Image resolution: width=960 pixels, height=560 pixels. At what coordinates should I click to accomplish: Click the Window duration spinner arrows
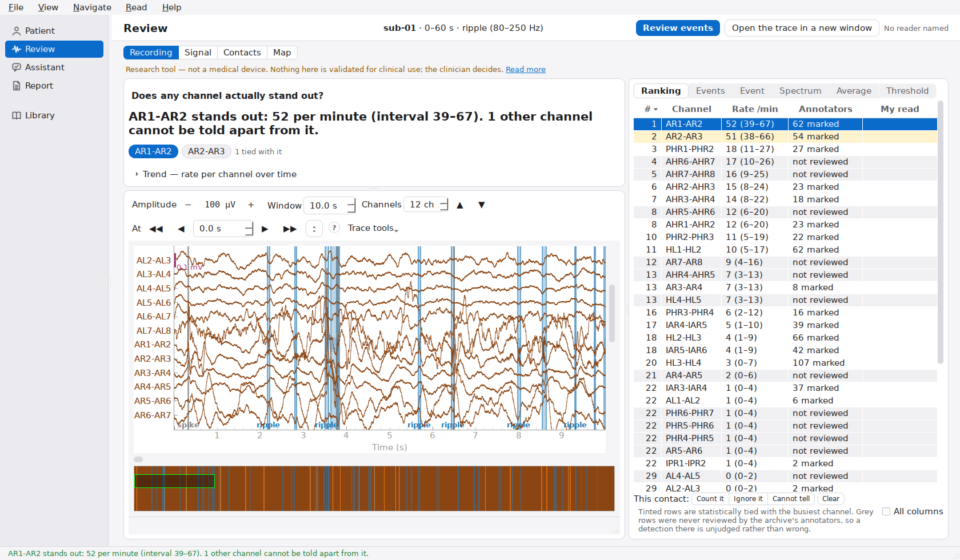click(x=351, y=205)
